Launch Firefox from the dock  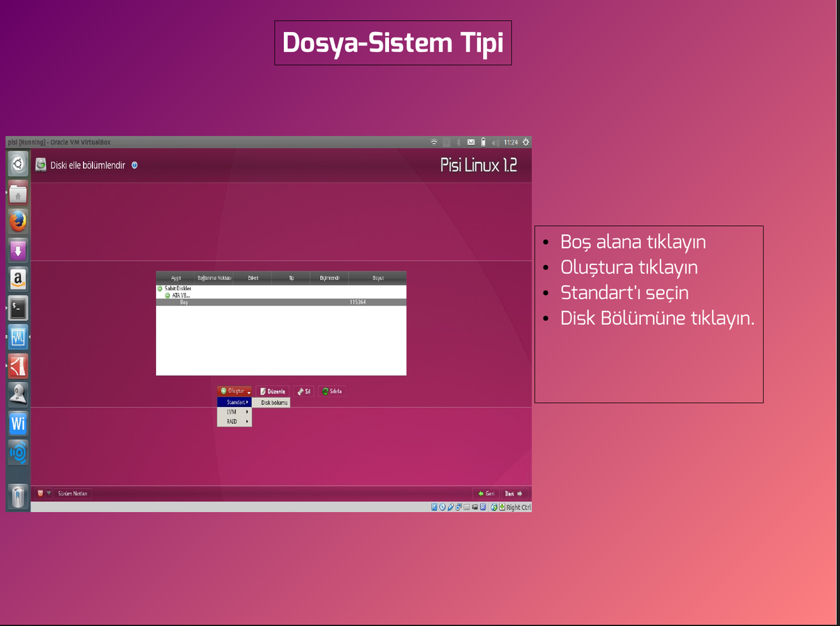coord(18,222)
